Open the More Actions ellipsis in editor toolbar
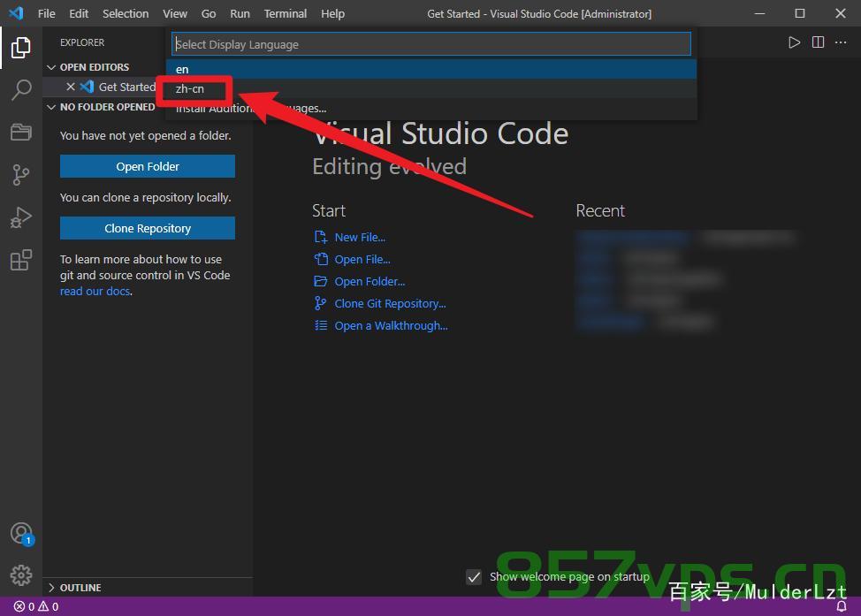 point(841,42)
